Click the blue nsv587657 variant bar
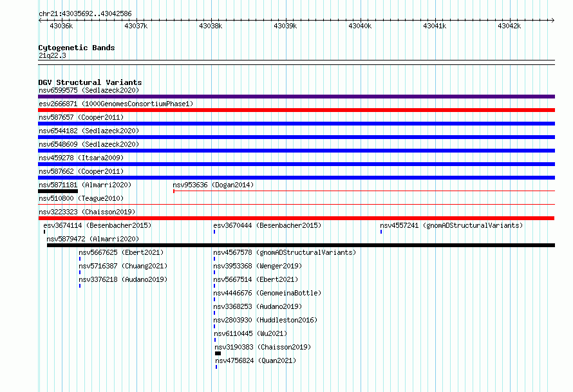Image resolution: width=573 pixels, height=392 pixels. coord(296,124)
